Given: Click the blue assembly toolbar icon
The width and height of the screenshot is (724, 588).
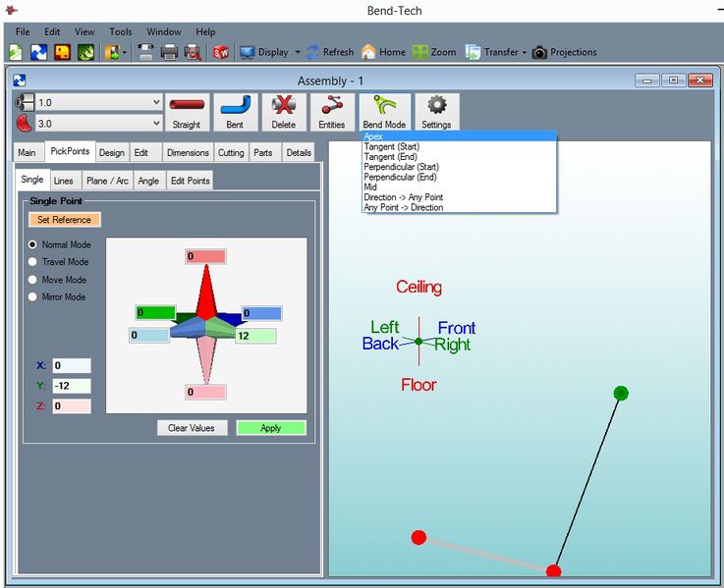Looking at the screenshot, I should 38,52.
